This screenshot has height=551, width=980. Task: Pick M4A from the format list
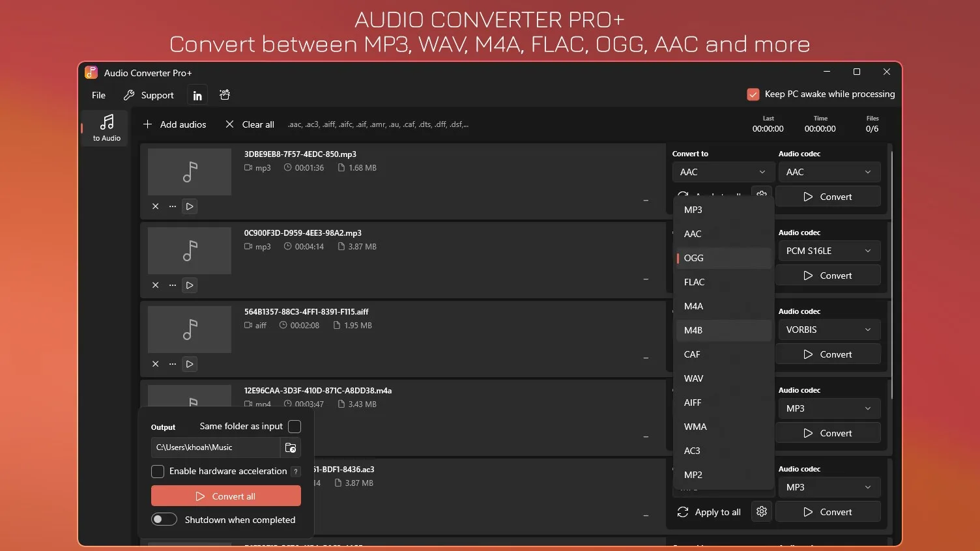pyautogui.click(x=723, y=306)
